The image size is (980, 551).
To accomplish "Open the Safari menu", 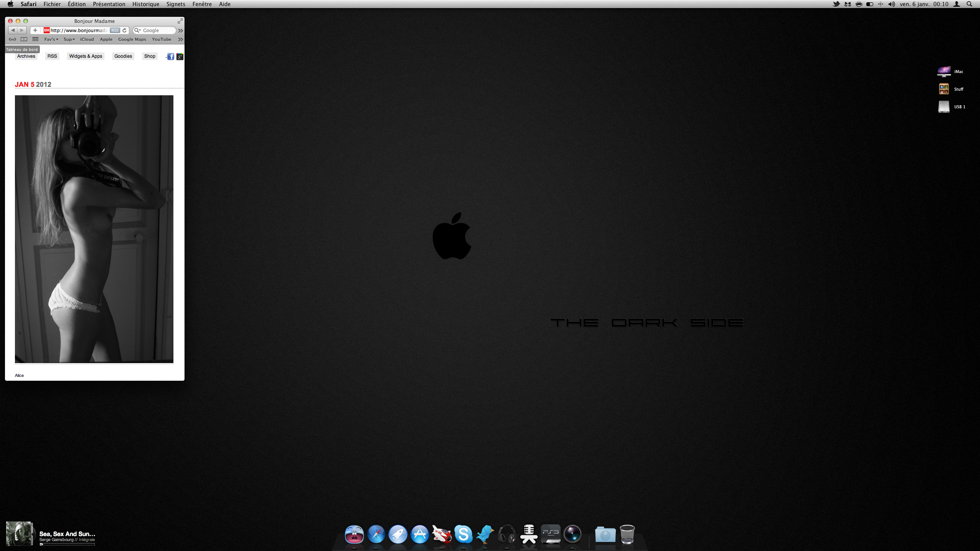I will tap(29, 4).
